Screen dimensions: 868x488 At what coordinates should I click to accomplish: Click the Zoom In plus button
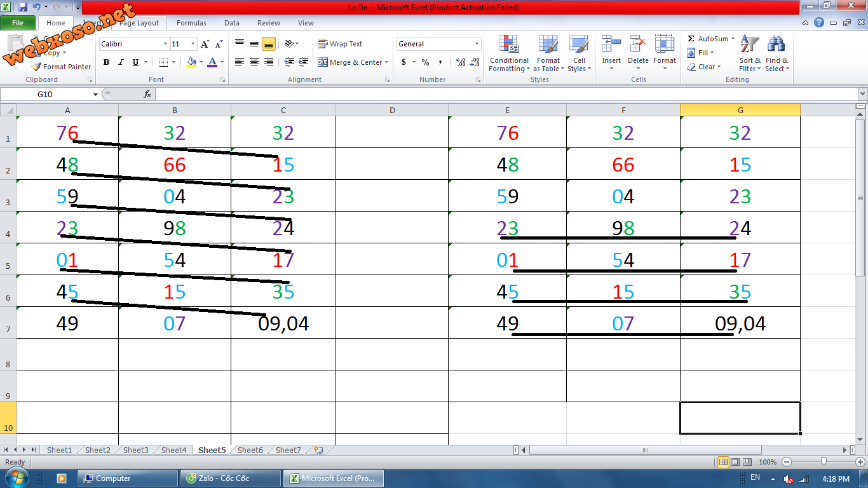[859, 462]
